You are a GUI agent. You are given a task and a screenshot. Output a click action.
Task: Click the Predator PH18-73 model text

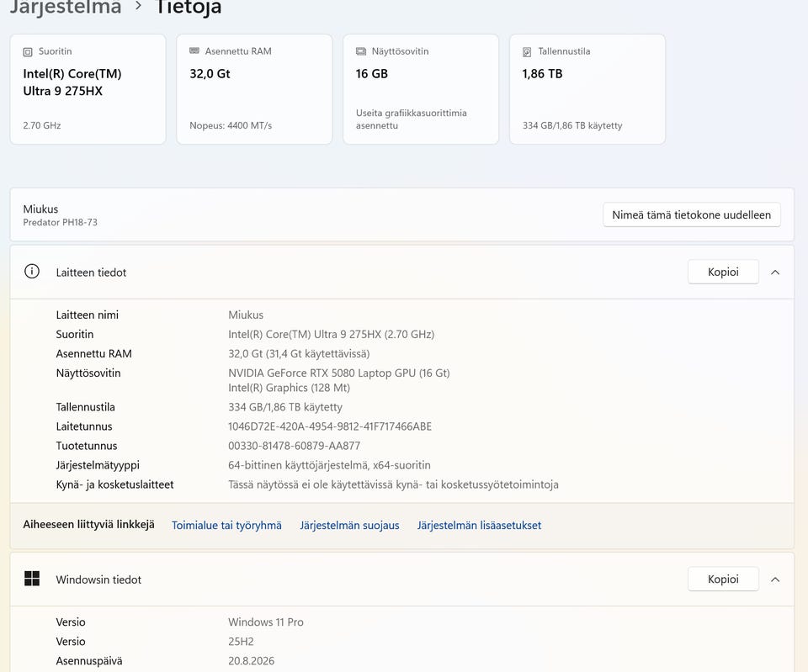point(61,222)
